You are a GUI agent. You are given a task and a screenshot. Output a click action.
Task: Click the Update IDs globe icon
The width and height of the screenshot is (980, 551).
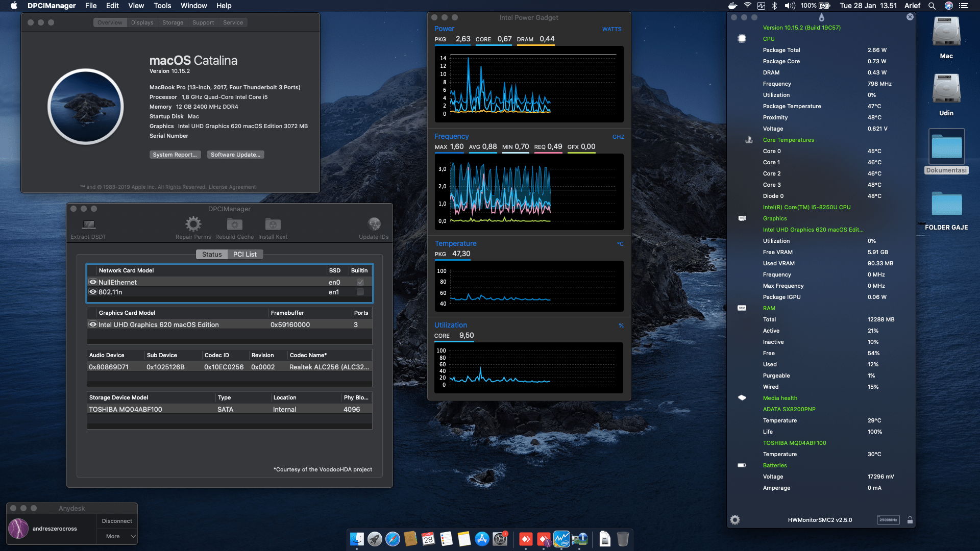(x=374, y=224)
